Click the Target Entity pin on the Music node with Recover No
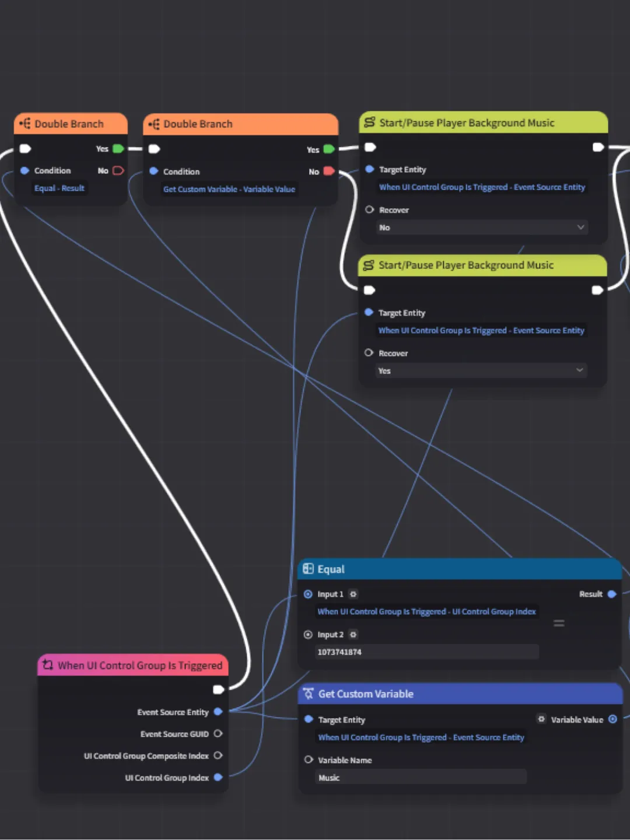The width and height of the screenshot is (630, 840). [x=369, y=169]
